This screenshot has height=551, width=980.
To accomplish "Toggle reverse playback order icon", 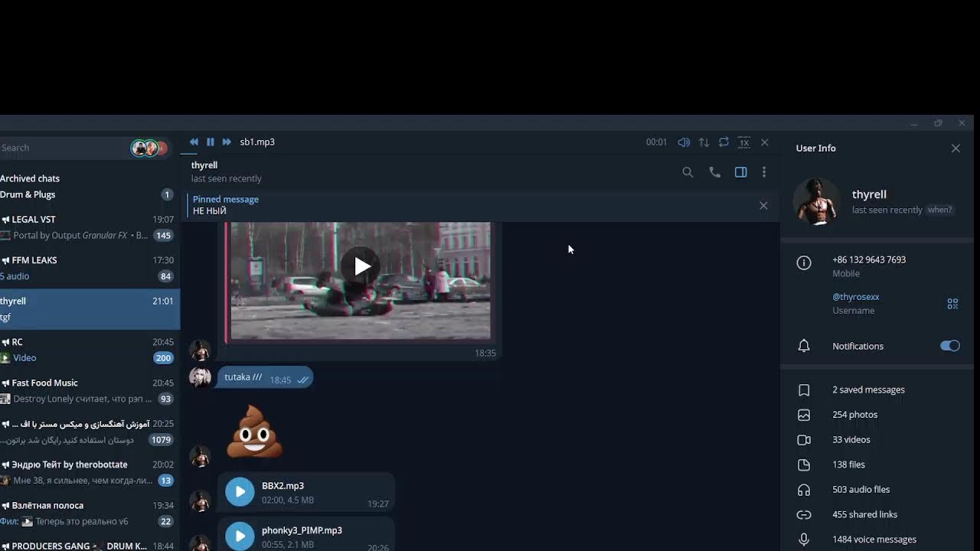I will tap(704, 142).
